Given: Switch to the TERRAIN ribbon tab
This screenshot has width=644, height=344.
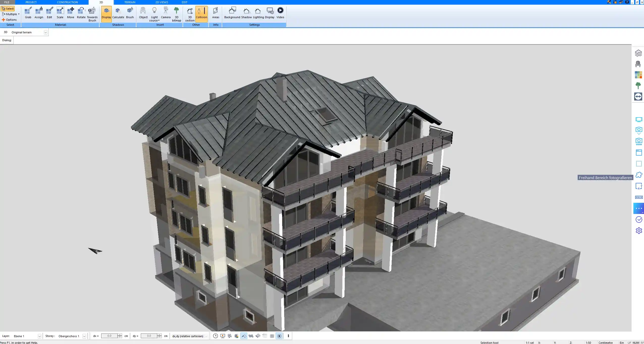Looking at the screenshot, I should click(x=129, y=2).
